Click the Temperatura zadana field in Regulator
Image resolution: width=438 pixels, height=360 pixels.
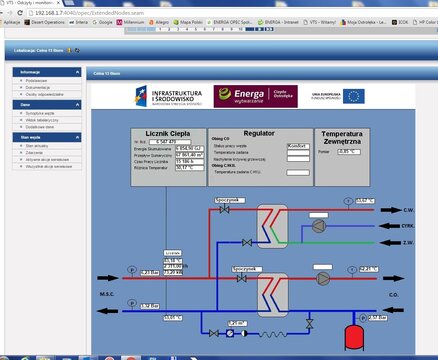[x=298, y=153]
